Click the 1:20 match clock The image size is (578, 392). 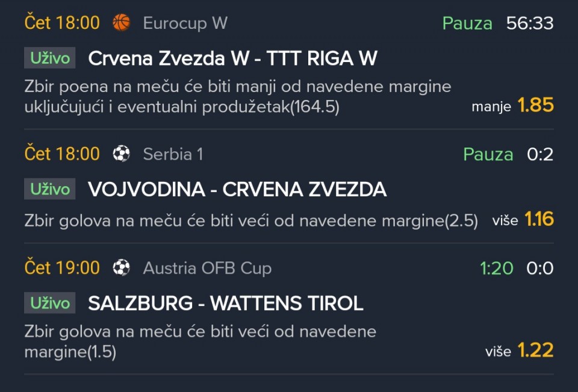click(x=497, y=268)
